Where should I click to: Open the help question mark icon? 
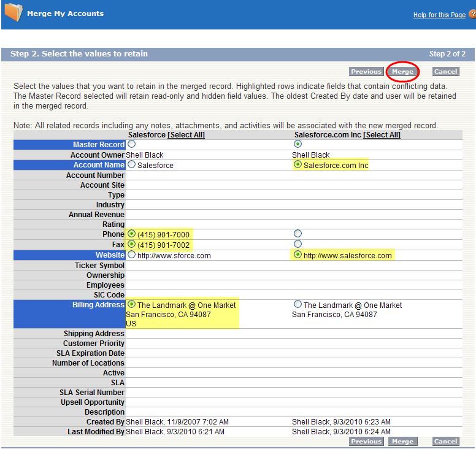pyautogui.click(x=472, y=14)
